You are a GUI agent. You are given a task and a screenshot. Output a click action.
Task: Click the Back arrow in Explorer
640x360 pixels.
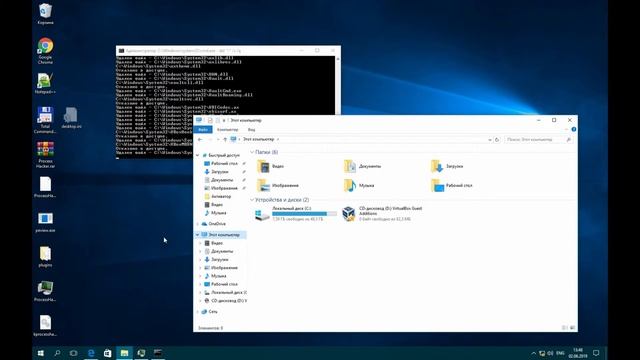pyautogui.click(x=200, y=140)
